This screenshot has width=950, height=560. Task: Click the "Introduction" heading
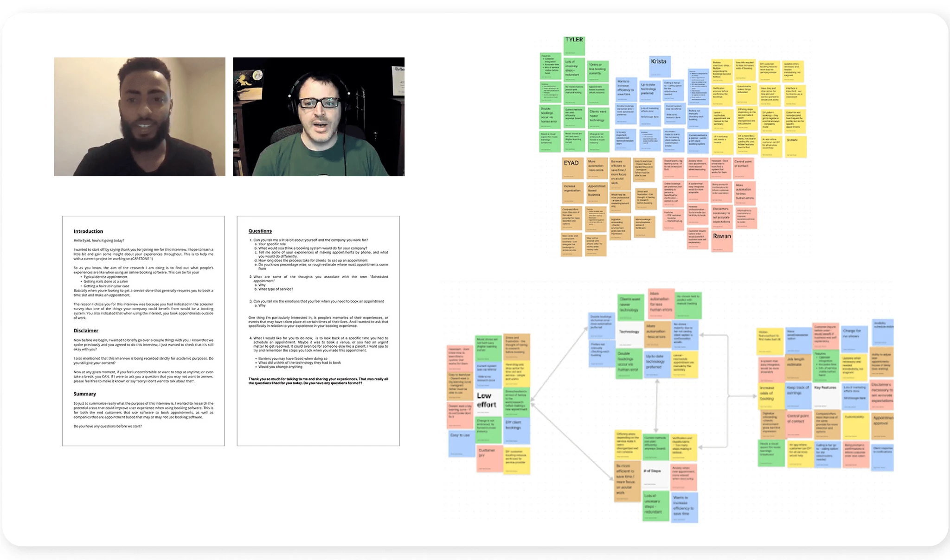(88, 231)
